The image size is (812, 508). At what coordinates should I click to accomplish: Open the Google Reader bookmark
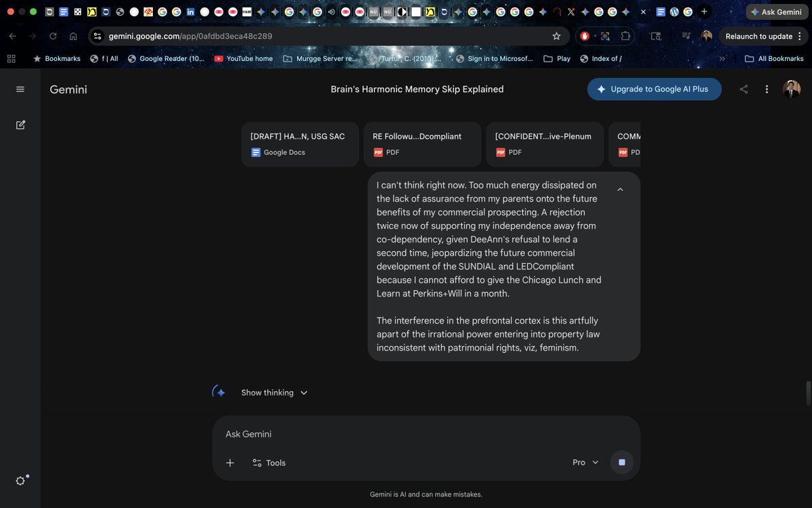tap(166, 59)
